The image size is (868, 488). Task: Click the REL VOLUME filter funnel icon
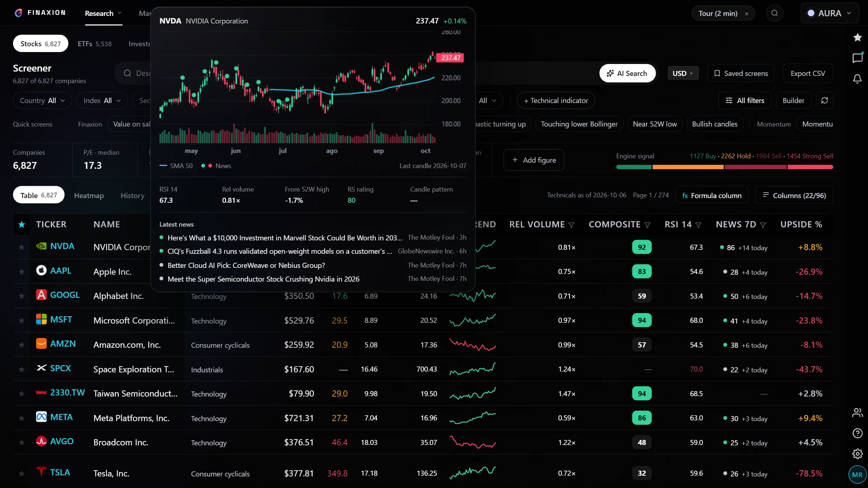point(571,225)
